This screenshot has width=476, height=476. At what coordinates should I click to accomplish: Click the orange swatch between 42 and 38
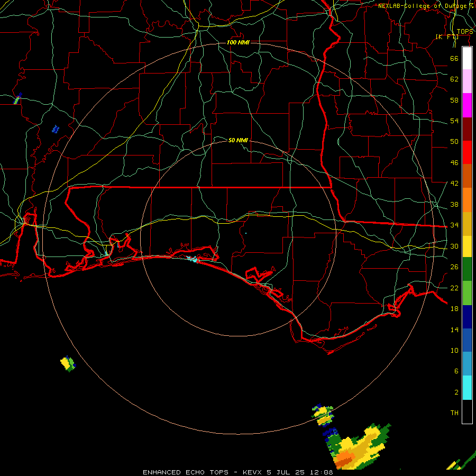[x=467, y=200]
